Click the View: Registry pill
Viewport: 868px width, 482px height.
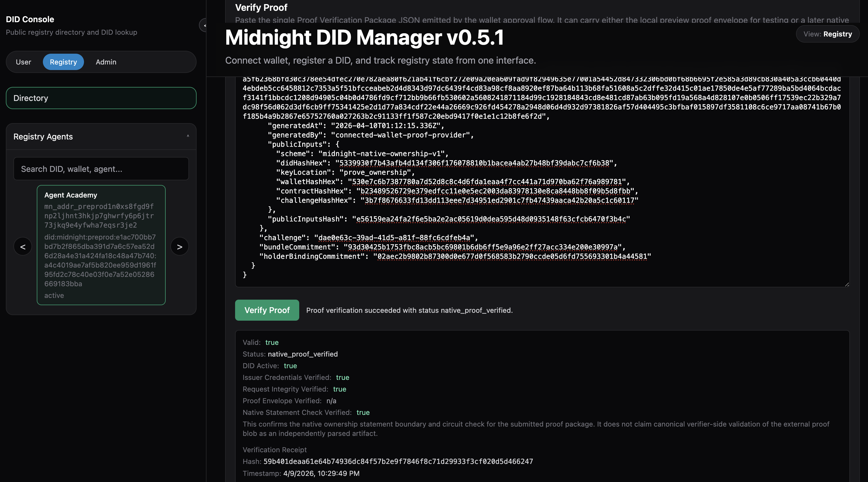coord(827,34)
